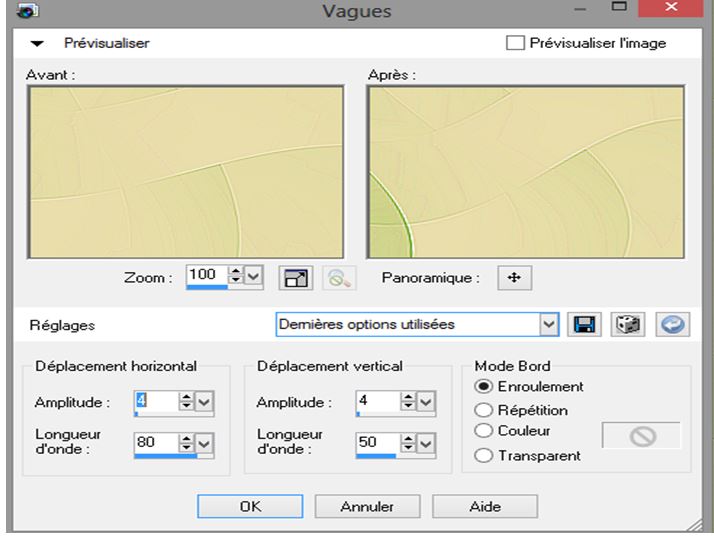714x536 pixels.
Task: Click the application icon in title bar
Action: 27,9
